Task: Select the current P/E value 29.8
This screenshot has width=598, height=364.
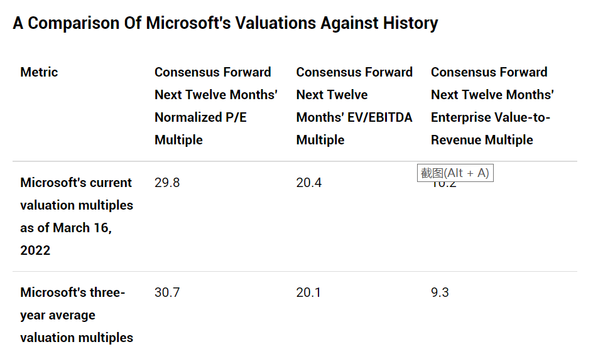Action: (x=167, y=183)
